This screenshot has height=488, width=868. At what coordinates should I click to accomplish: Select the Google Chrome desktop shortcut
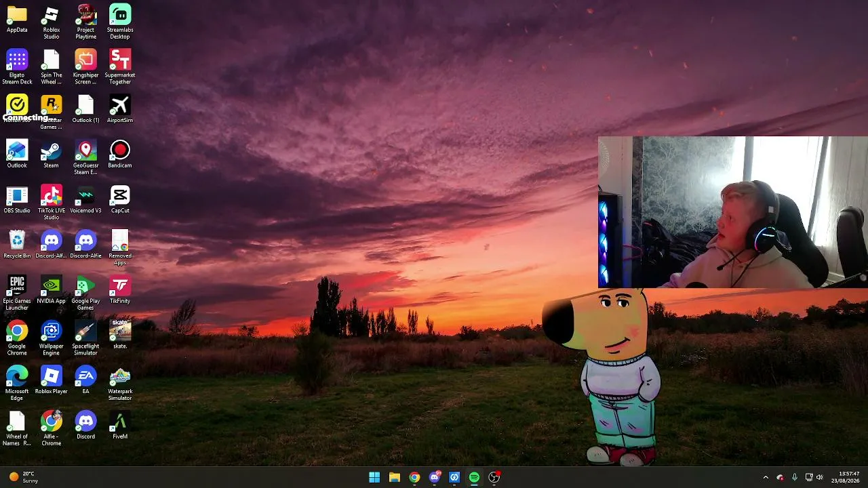tap(17, 331)
